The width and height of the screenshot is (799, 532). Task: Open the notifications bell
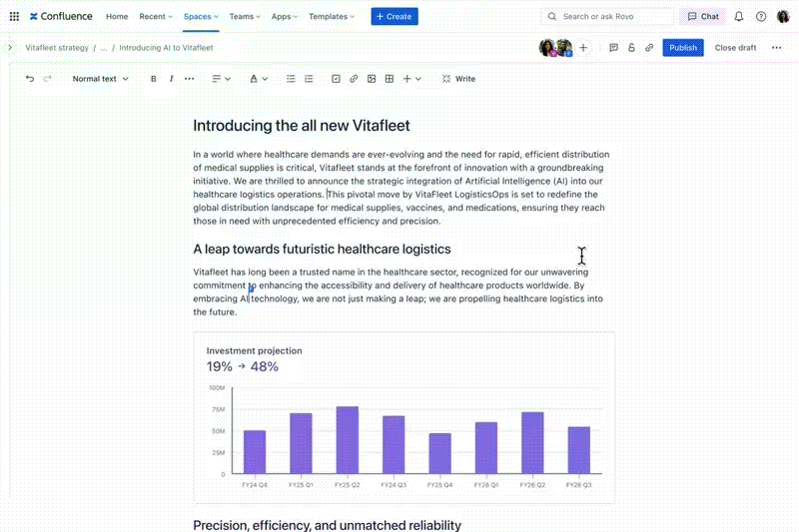[x=739, y=17]
